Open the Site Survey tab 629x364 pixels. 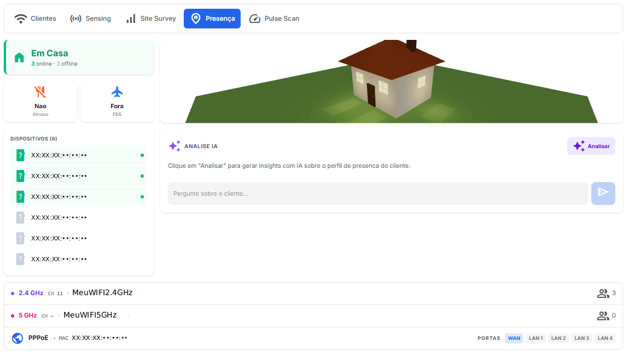[x=151, y=19]
